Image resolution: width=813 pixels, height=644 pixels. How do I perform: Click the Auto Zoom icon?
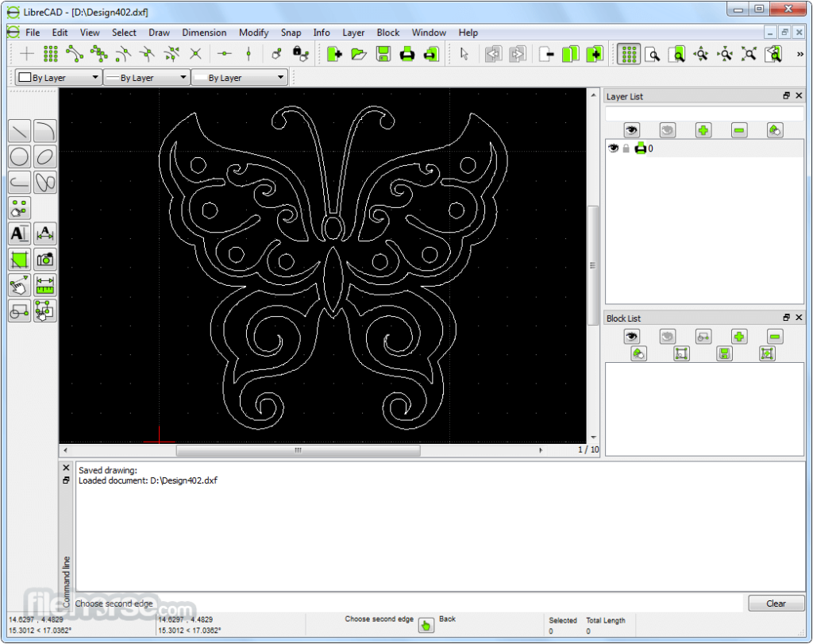[749, 54]
